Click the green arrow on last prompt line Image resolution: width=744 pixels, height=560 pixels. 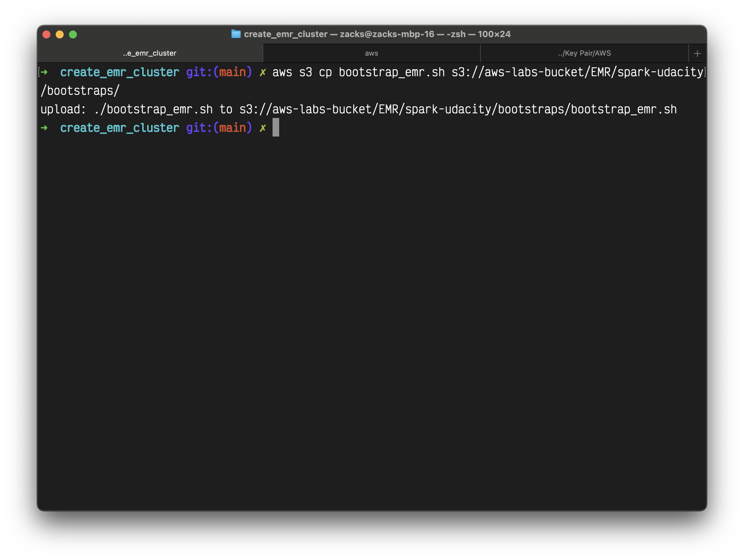44,128
